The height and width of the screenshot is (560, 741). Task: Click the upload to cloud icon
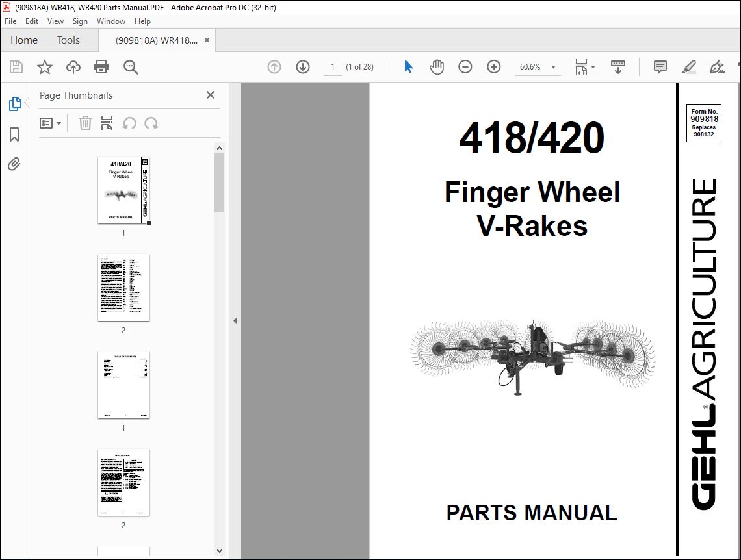73,67
